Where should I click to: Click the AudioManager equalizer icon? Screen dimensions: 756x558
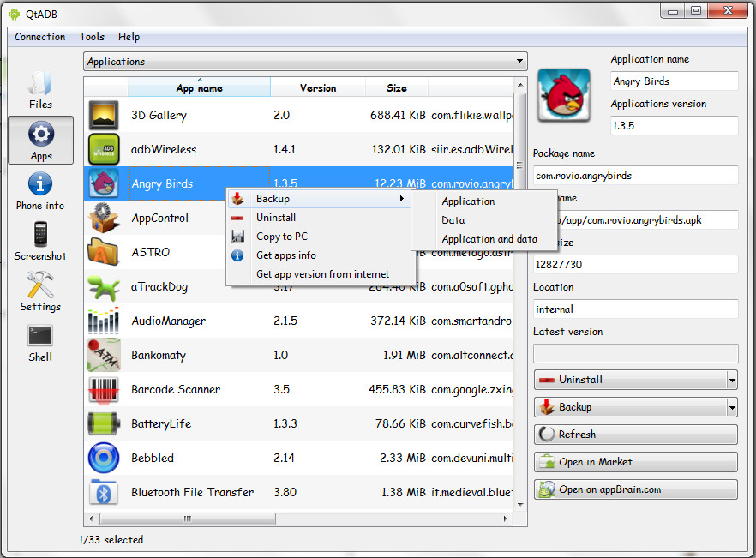pos(104,321)
